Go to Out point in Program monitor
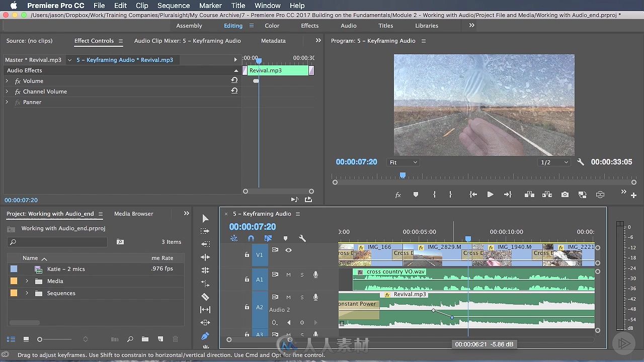 click(x=508, y=195)
